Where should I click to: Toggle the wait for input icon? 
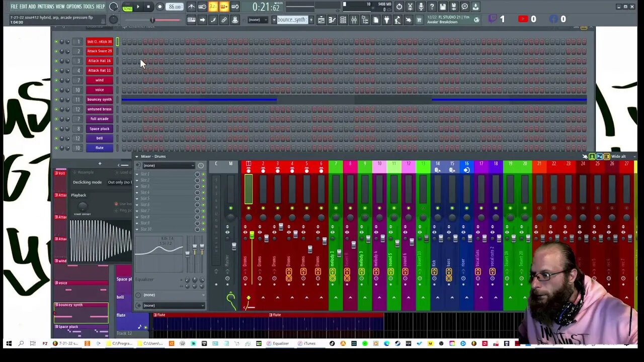[202, 7]
